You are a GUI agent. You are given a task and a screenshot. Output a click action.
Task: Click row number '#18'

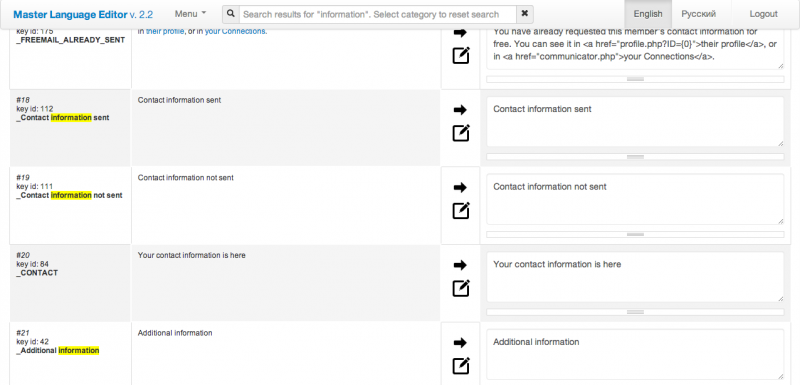pos(23,100)
